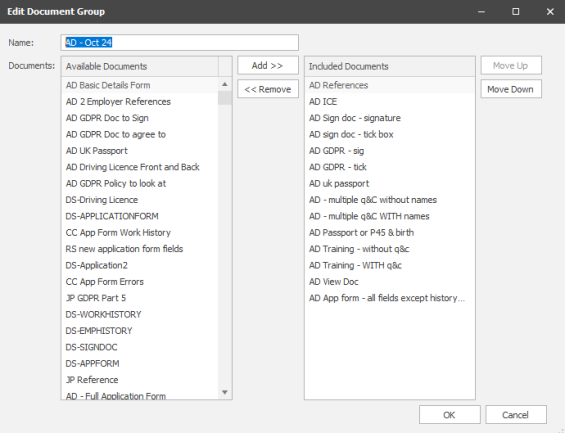Select AD - multiple q&C without names
This screenshot has width=565, height=433.
[x=390, y=200]
